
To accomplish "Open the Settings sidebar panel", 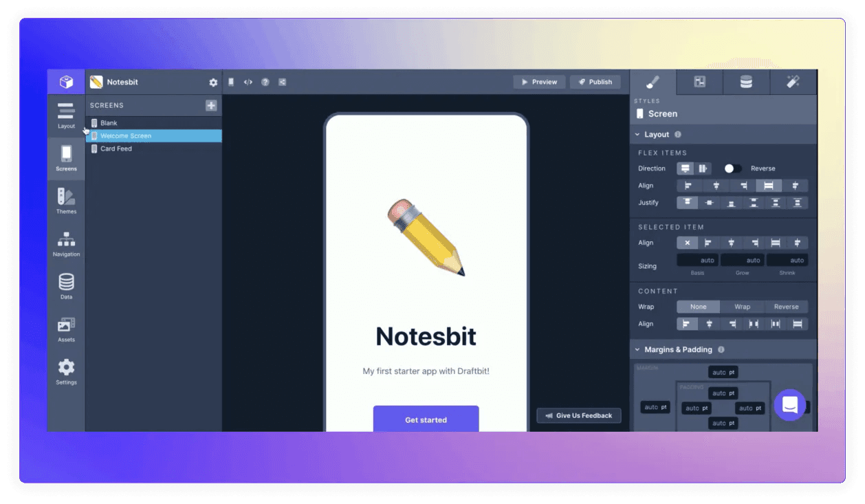I will click(66, 372).
